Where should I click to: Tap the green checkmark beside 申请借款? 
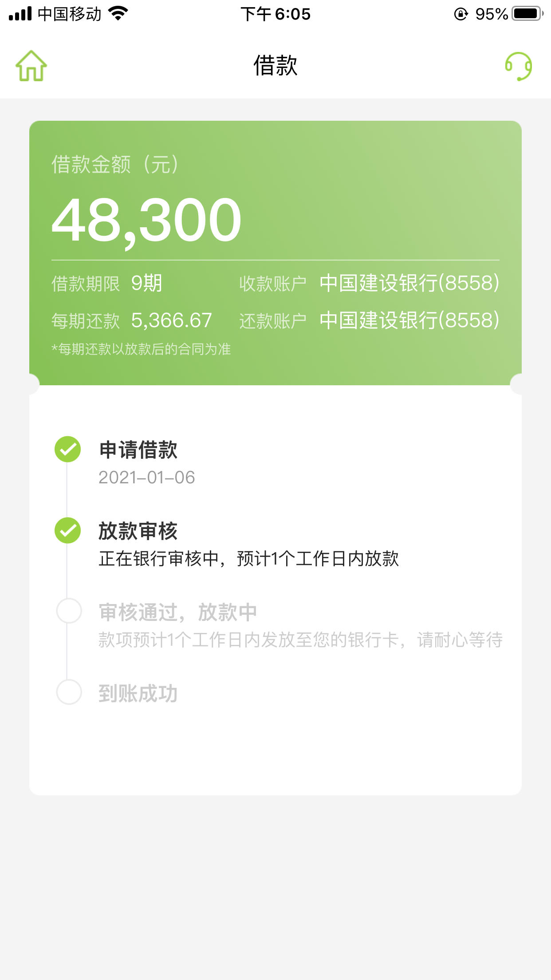tap(67, 449)
